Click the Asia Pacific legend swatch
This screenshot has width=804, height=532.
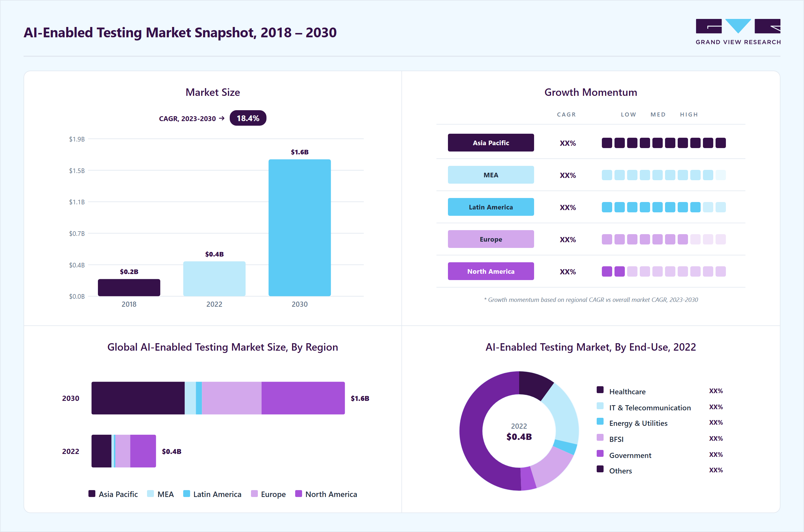pyautogui.click(x=92, y=494)
